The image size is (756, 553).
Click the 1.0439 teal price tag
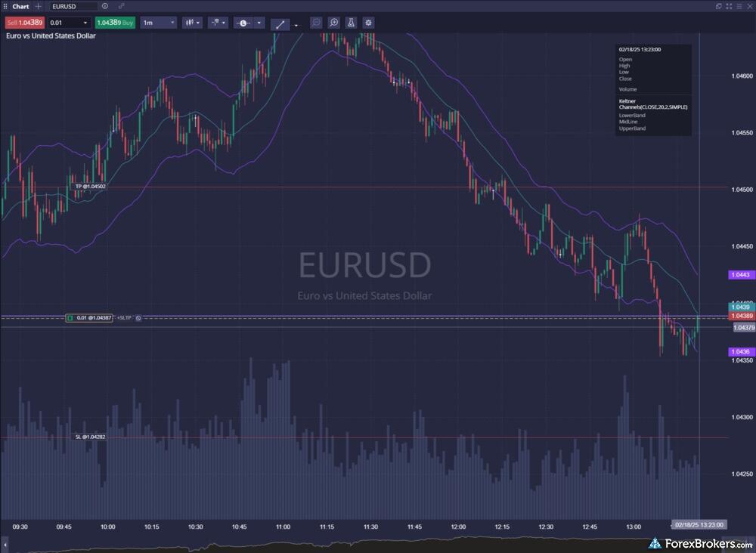coord(741,307)
